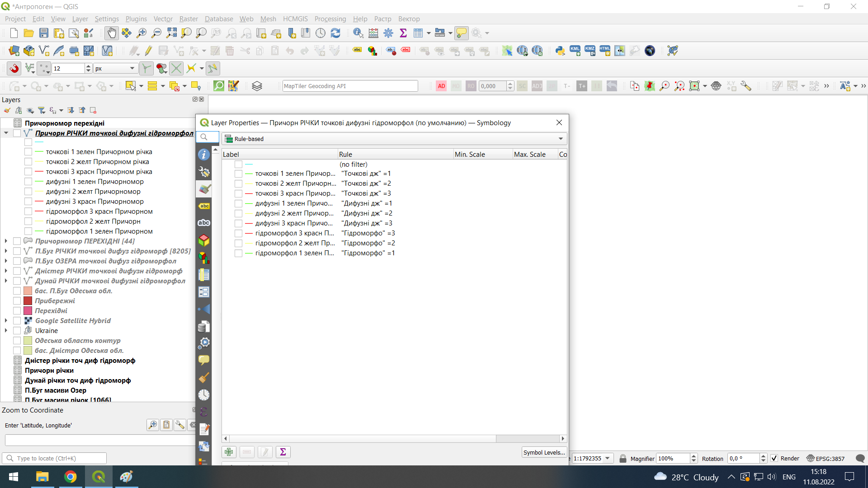Open the map scale dropdown
Image resolution: width=868 pixels, height=488 pixels.
coord(608,458)
